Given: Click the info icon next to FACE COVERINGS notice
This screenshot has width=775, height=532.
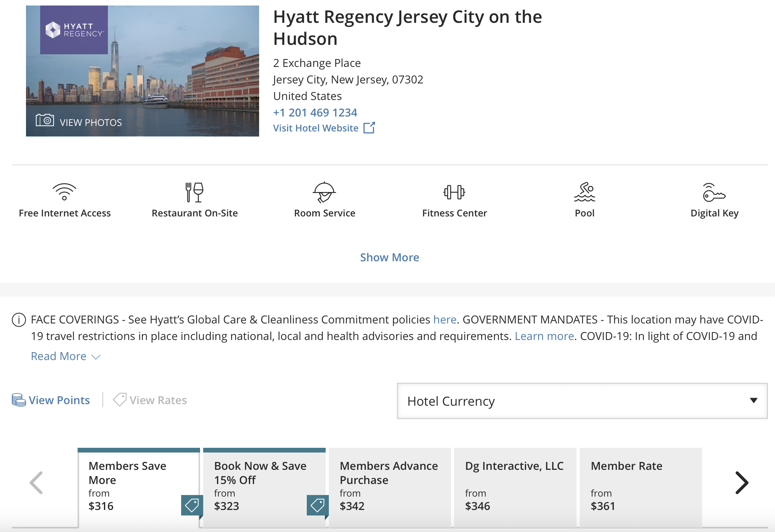Looking at the screenshot, I should (x=19, y=320).
